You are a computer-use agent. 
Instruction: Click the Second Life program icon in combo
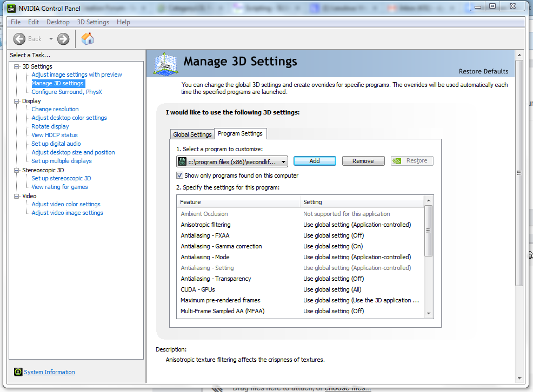182,162
